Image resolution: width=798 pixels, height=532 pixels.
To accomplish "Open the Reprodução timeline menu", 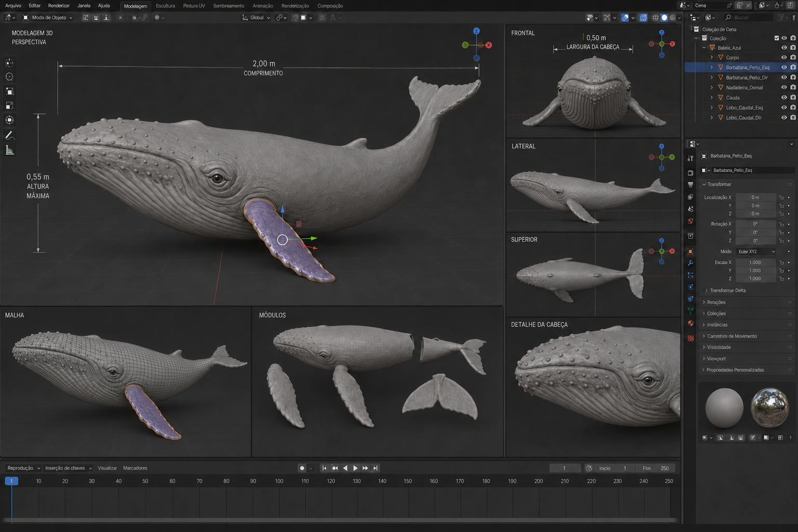I will coord(23,468).
